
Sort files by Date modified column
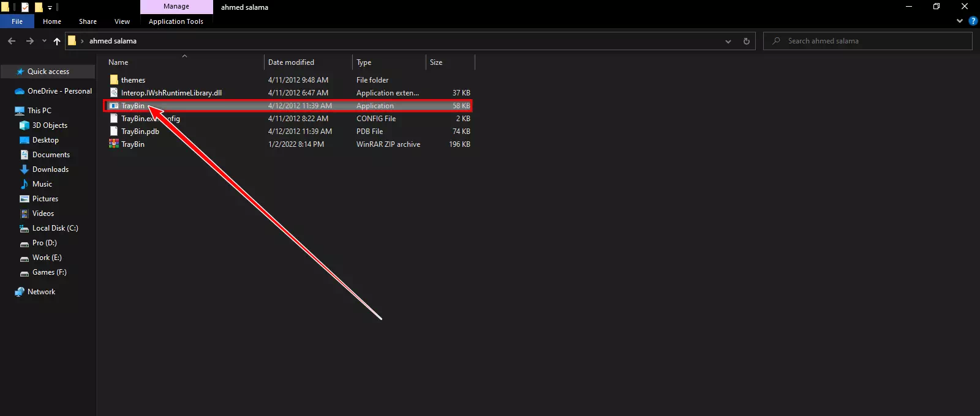[291, 62]
